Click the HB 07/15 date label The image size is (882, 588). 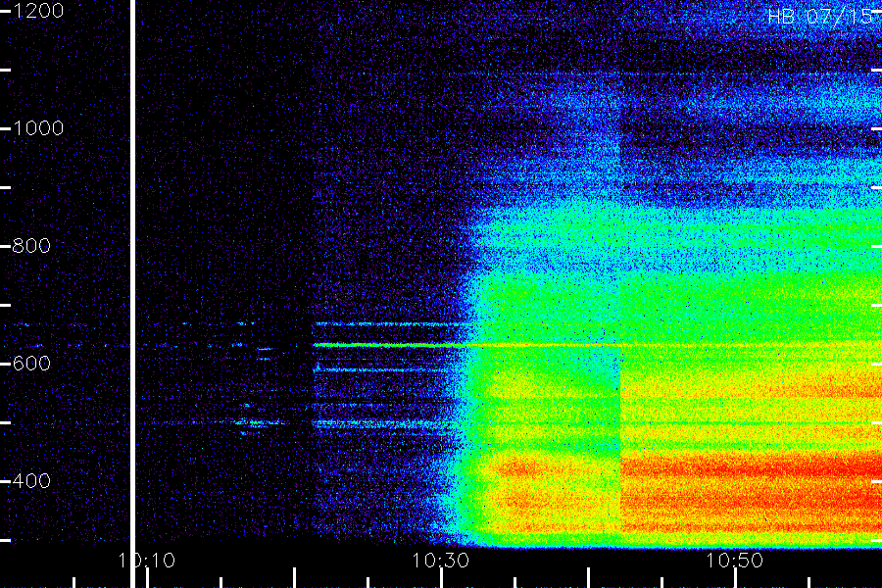(820, 17)
